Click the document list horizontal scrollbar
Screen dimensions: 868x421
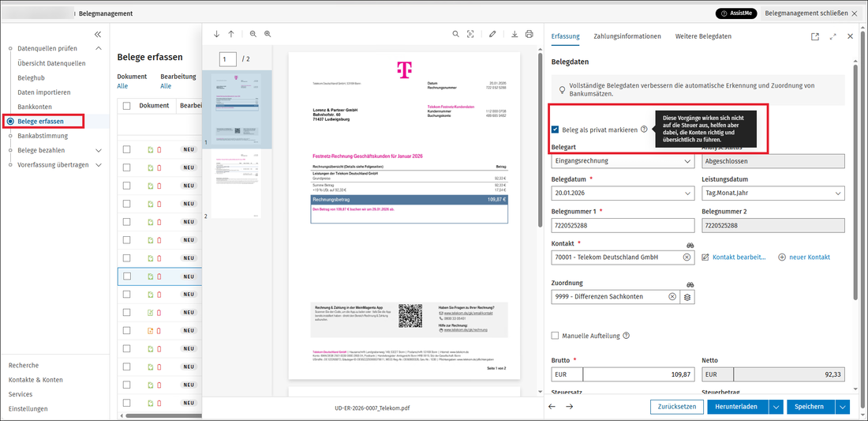click(163, 415)
